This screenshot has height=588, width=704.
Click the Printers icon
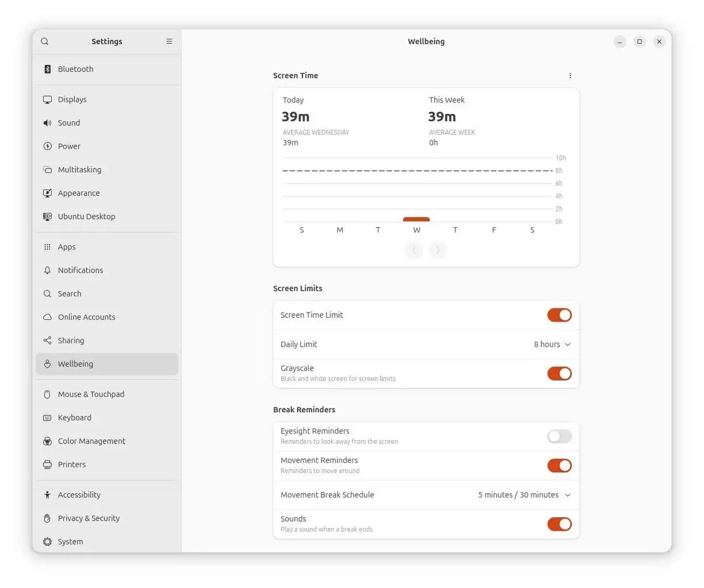[48, 465]
